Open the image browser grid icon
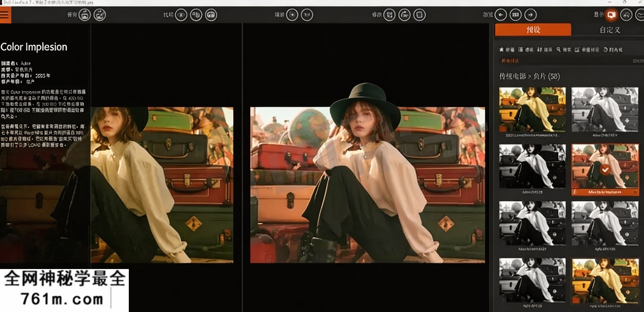 pos(516,15)
